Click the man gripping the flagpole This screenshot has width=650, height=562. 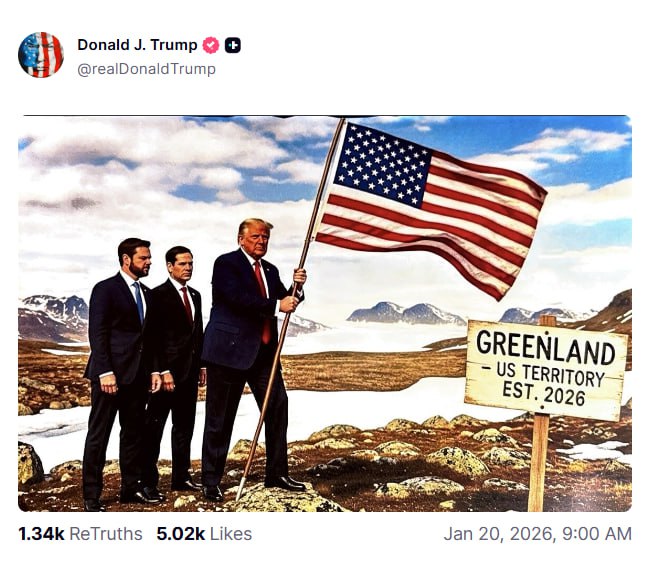(x=253, y=356)
